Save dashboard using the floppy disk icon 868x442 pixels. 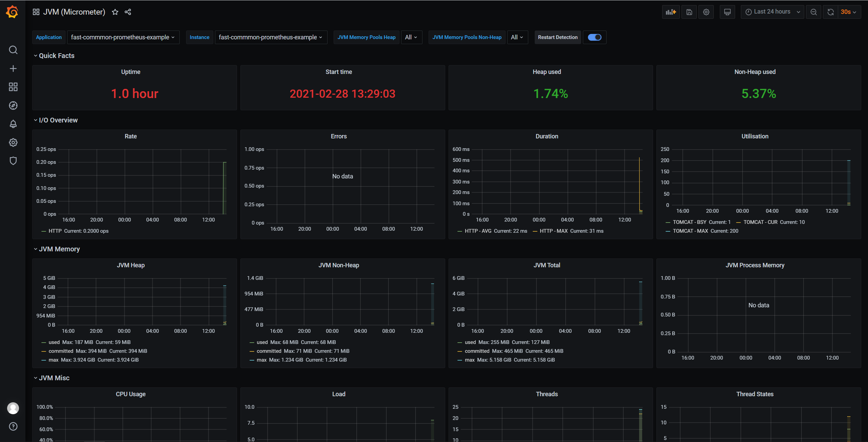click(x=689, y=12)
